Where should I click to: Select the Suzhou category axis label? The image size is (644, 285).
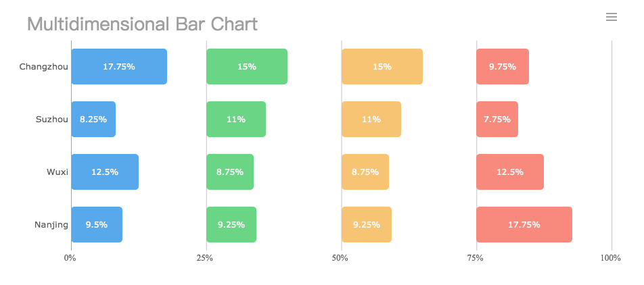coord(52,120)
